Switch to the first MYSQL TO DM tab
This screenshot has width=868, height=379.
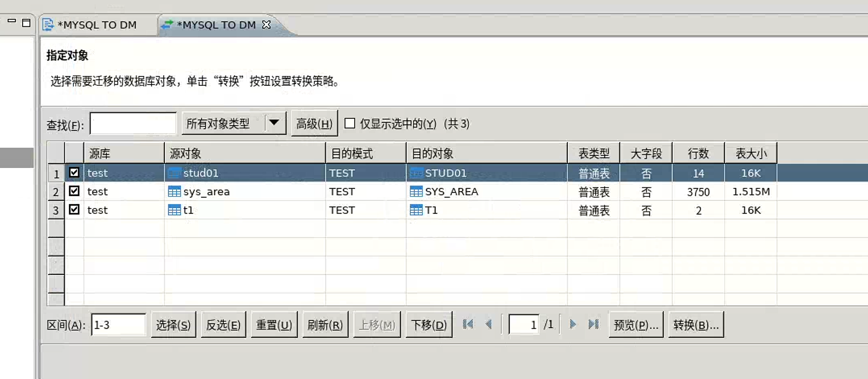[97, 25]
